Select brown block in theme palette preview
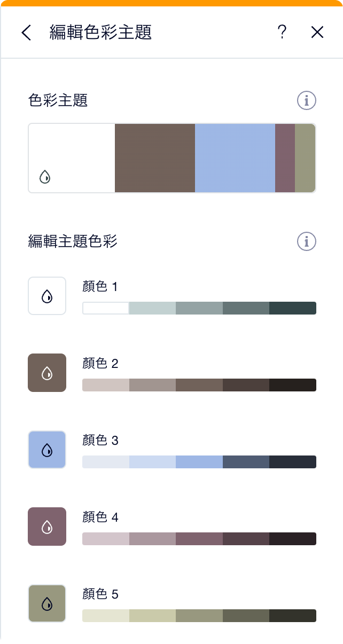Image resolution: width=343 pixels, height=644 pixels. pyautogui.click(x=155, y=158)
